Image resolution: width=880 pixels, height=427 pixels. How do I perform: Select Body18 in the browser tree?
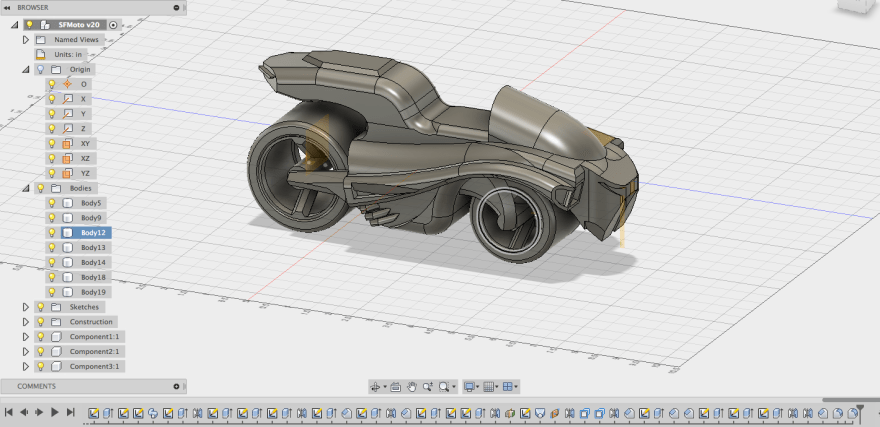click(93, 277)
